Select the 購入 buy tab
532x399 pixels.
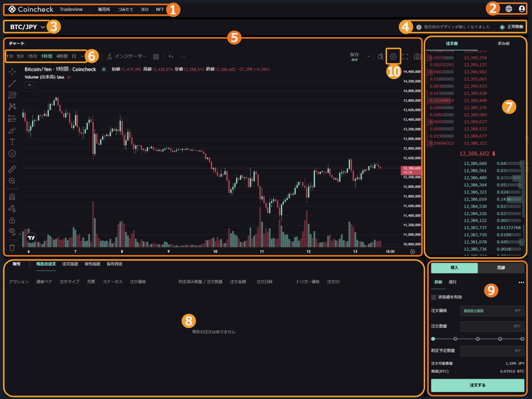[x=454, y=268]
